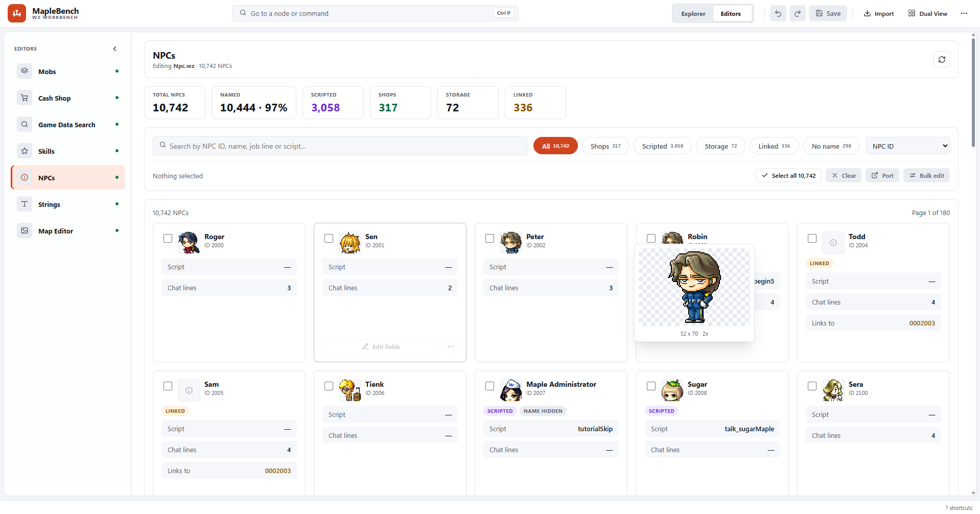Filter by No name 298
The width and height of the screenshot is (980, 514).
[x=831, y=146]
